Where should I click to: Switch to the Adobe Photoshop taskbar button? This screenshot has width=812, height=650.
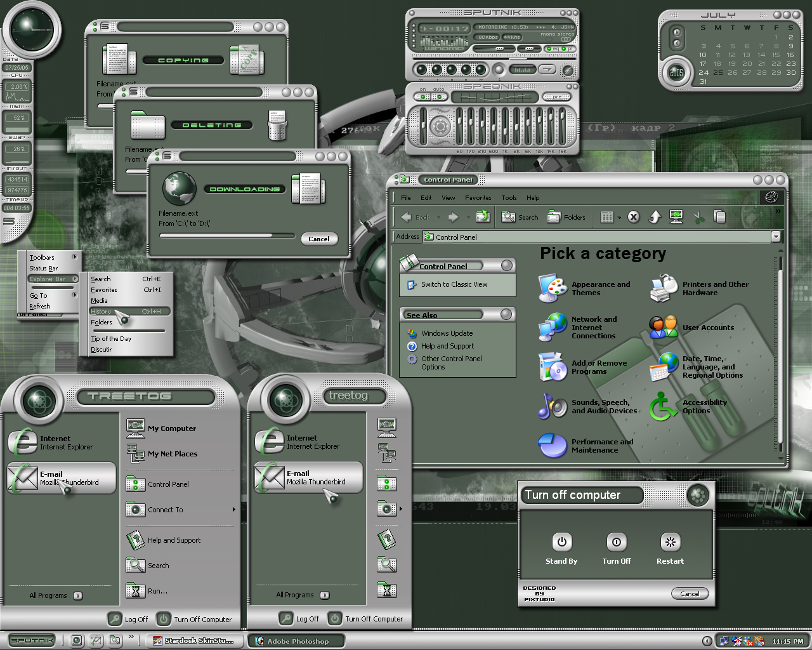coord(296,641)
